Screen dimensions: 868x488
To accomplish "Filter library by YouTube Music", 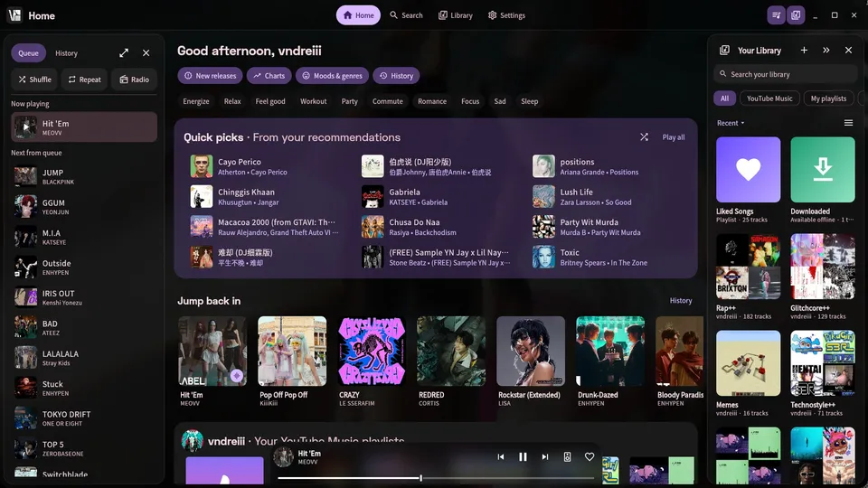I will [769, 99].
